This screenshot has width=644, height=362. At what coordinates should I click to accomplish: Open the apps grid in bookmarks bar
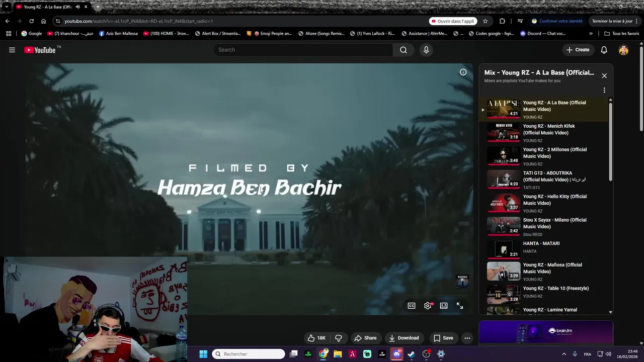9,34
